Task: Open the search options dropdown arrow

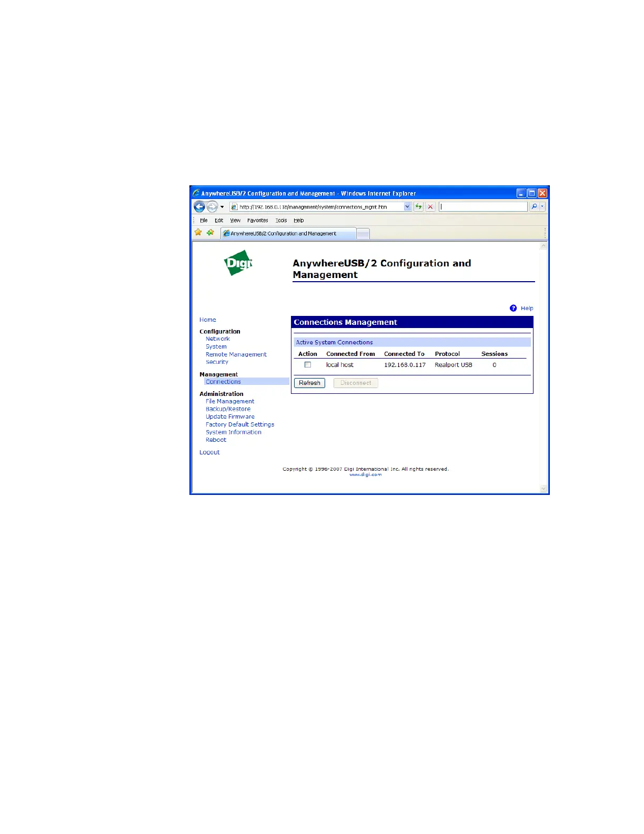Action: (542, 207)
